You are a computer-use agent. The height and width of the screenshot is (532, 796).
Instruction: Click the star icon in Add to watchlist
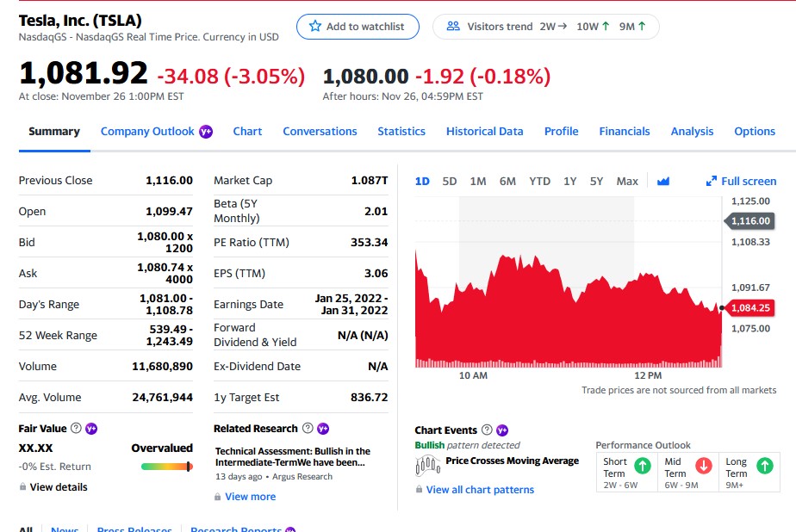click(x=314, y=27)
